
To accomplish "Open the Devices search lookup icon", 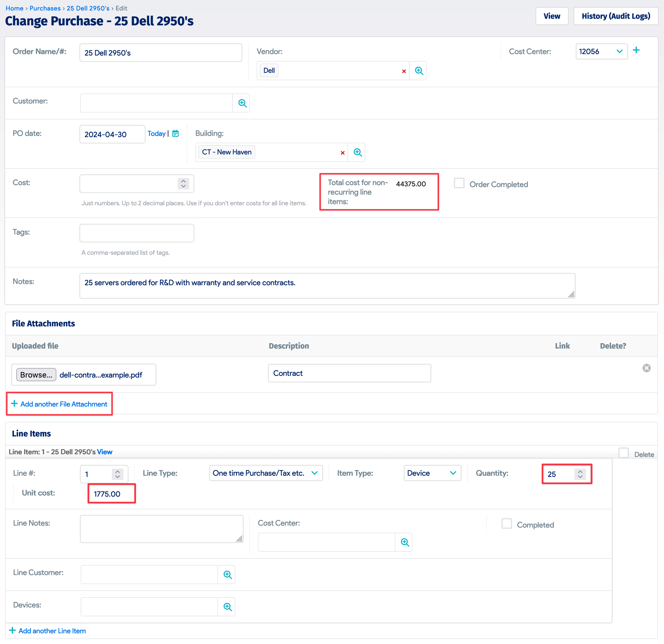I will (227, 607).
